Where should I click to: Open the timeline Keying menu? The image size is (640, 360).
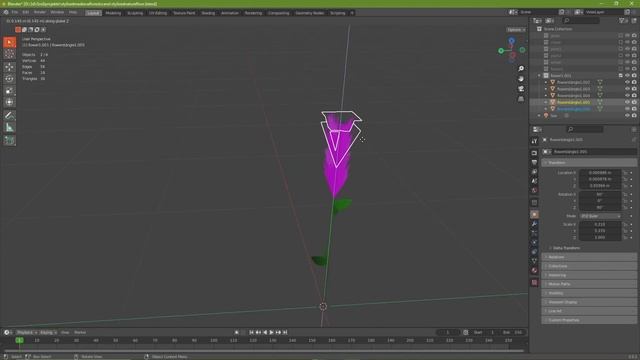point(48,332)
